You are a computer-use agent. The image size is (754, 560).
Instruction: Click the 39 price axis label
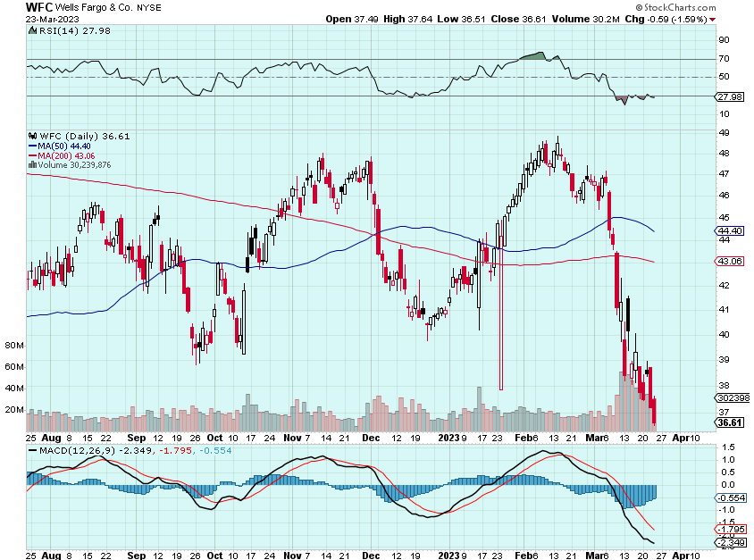pos(724,360)
